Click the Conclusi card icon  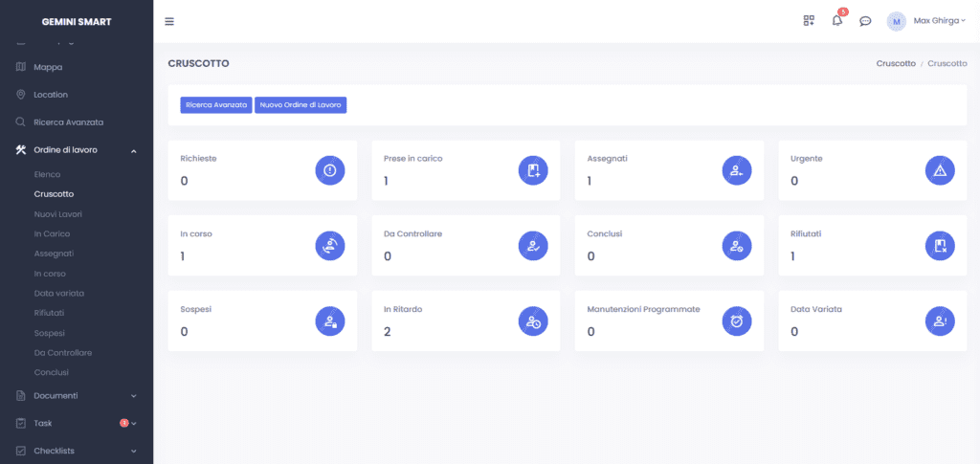point(737,246)
